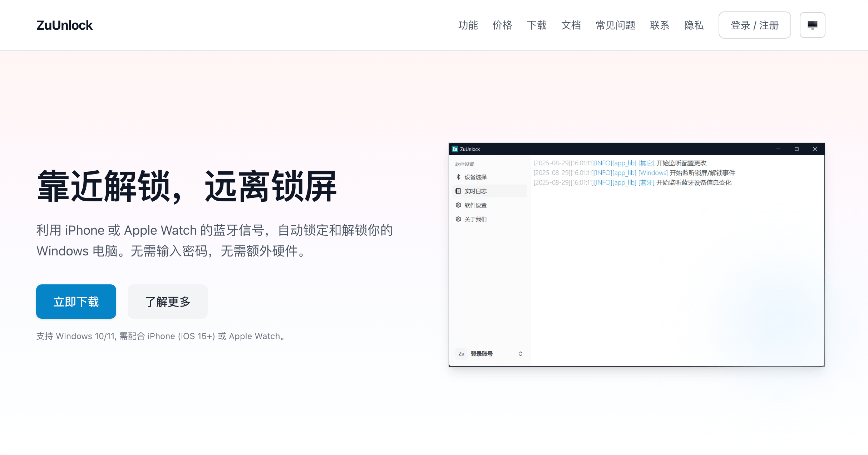Open the 联系 navigation link
The image size is (868, 455).
[x=660, y=25]
